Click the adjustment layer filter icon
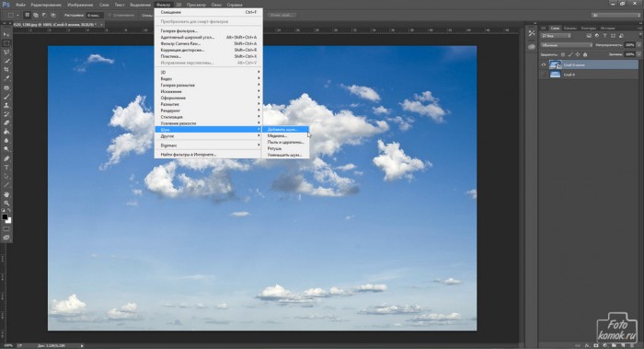This screenshot has width=644, height=349. (597, 36)
